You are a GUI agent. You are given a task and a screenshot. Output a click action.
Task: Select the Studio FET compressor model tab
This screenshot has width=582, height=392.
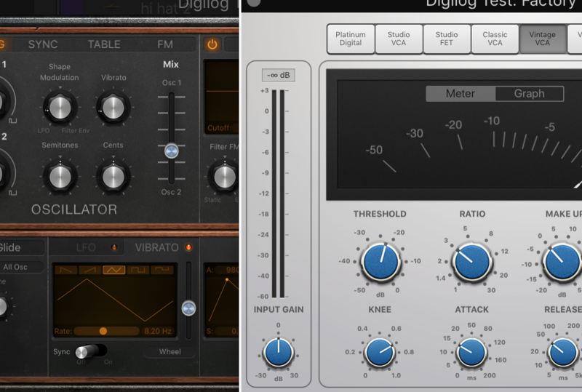click(x=447, y=39)
